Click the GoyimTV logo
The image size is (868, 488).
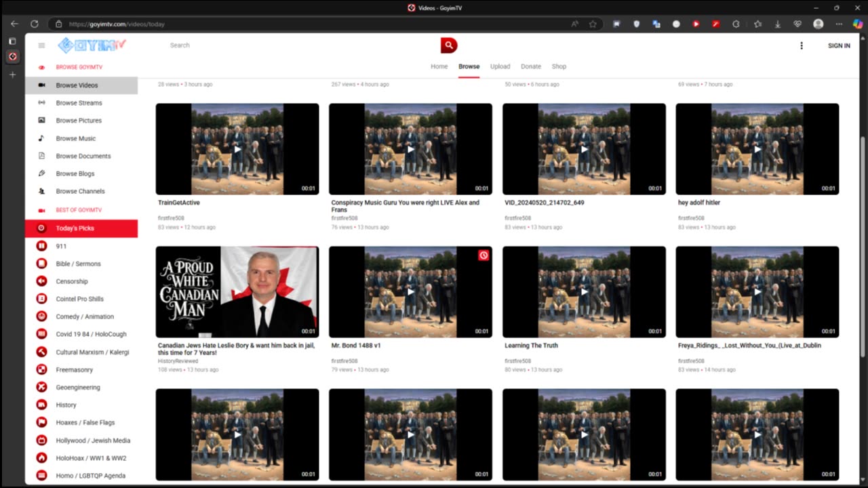(92, 45)
